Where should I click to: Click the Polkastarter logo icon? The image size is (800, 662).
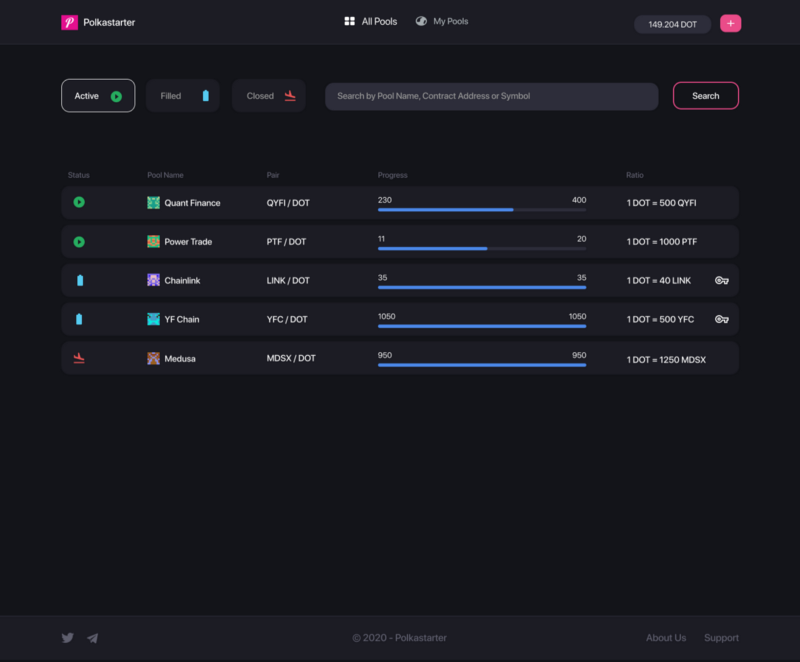[x=69, y=22]
